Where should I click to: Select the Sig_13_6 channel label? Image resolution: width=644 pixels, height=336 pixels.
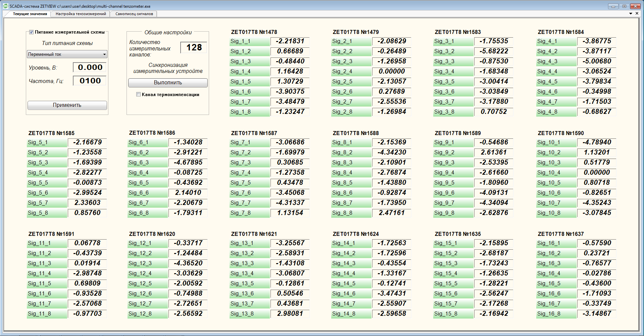click(x=250, y=294)
